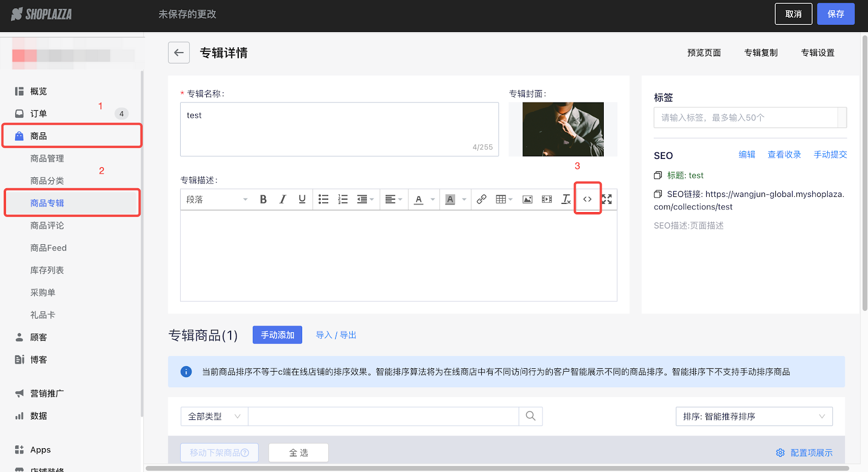Insert an image into the description
The image size is (868, 472).
coord(527,199)
